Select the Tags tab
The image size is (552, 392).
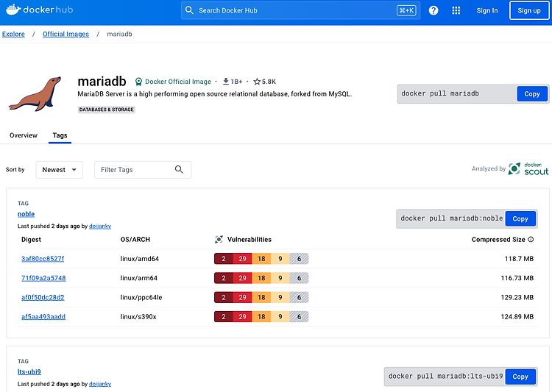tap(60, 135)
